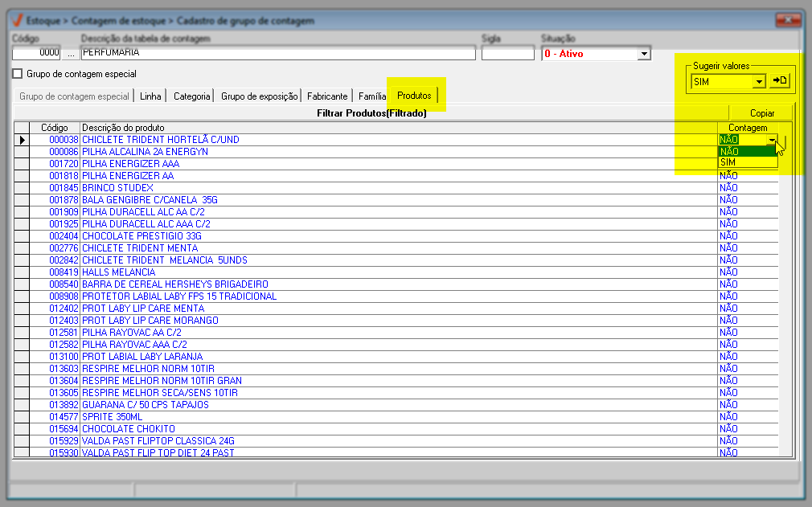Image resolution: width=812 pixels, height=507 pixels.
Task: Select row BRINCO STUDEX
Action: (396, 188)
